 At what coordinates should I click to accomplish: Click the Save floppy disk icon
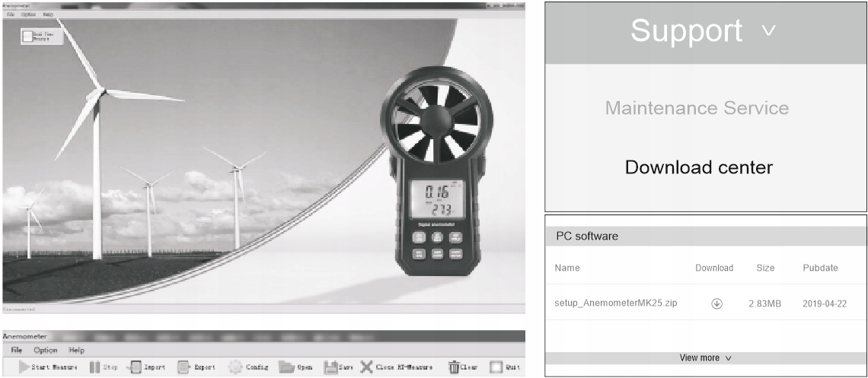(330, 367)
